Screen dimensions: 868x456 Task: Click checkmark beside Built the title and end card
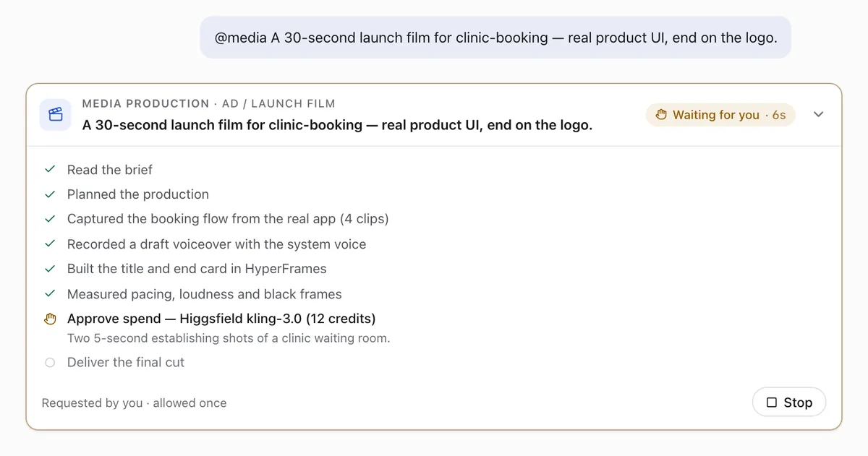tap(50, 269)
